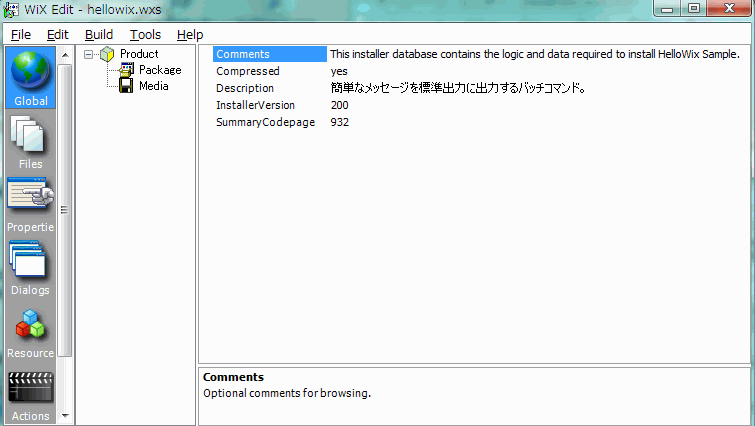Click the WiX Edit title bar icon
Image resolution: width=755 pixels, height=426 pixels.
11,10
